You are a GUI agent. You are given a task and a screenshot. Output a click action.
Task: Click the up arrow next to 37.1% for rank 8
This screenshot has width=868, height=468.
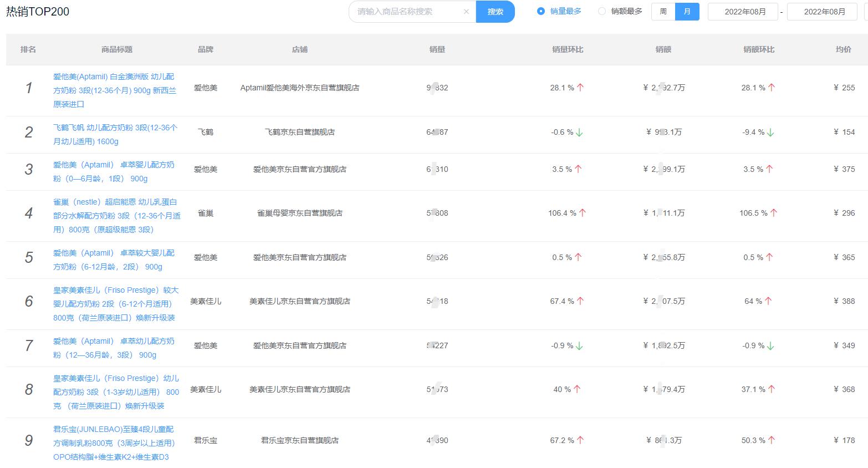pos(772,389)
